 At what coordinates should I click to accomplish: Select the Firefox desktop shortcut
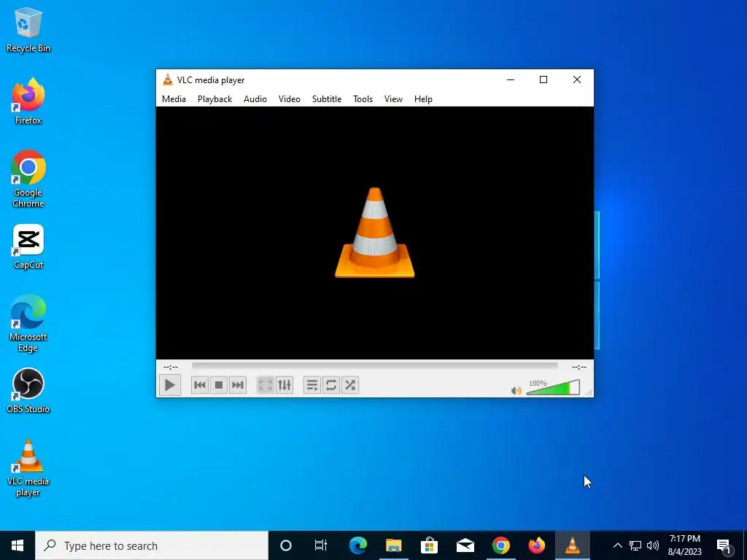point(28,101)
